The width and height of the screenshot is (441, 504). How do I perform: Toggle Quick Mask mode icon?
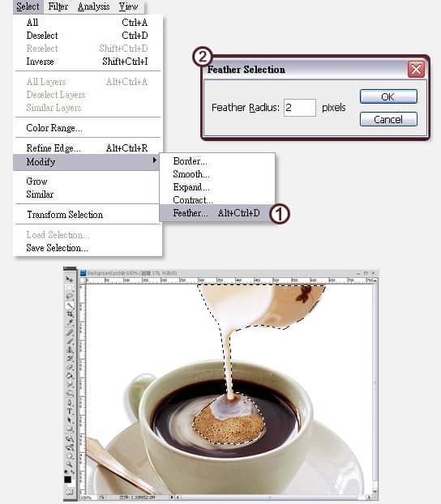point(69,492)
